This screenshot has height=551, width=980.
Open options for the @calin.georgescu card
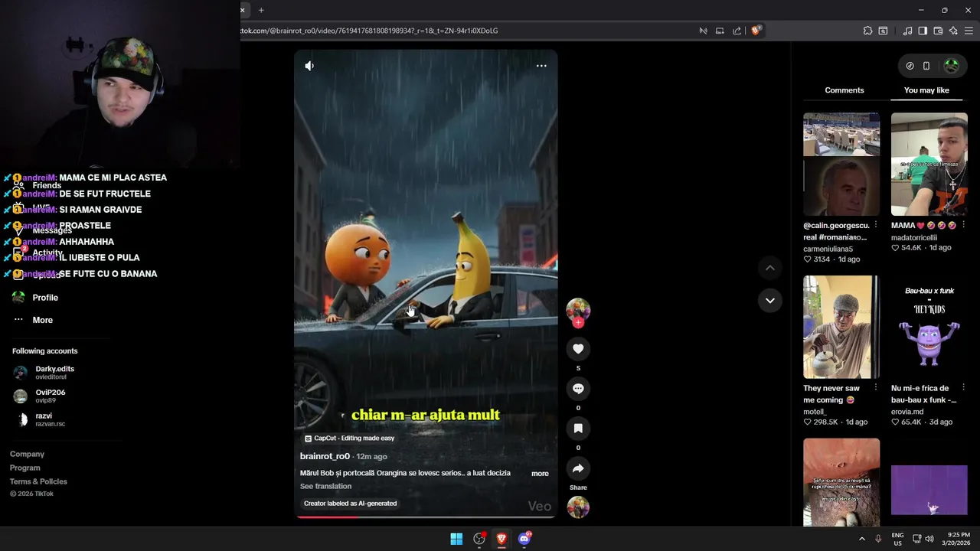click(876, 225)
